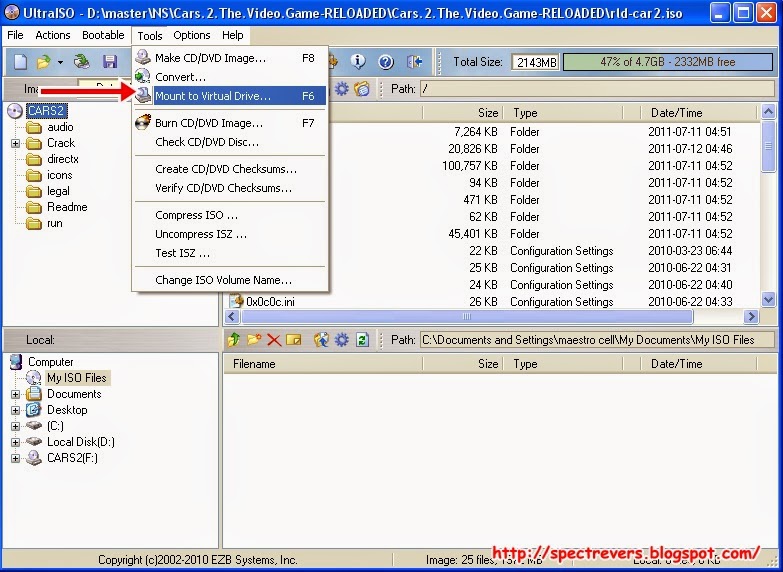Click the local list Date/Time column header
Screen dimensions: 783x572
[x=699, y=364]
